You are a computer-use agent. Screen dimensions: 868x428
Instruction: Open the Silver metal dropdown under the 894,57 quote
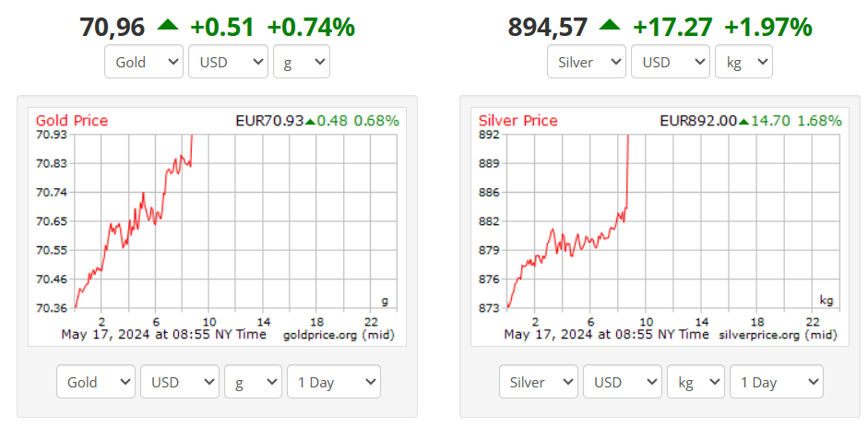(x=587, y=63)
